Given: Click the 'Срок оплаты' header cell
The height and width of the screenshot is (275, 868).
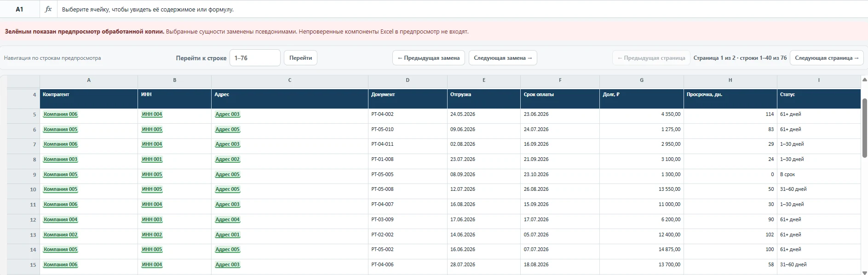Looking at the screenshot, I should point(560,98).
